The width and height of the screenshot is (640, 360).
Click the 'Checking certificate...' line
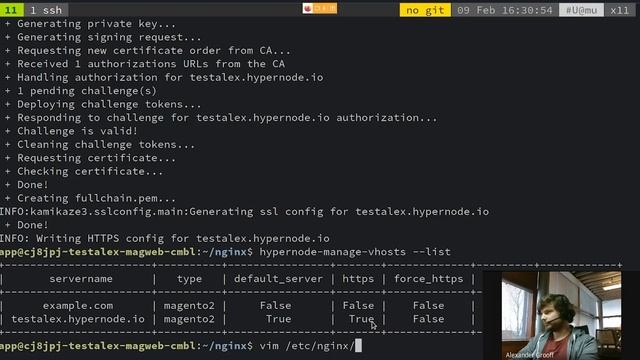(x=84, y=172)
